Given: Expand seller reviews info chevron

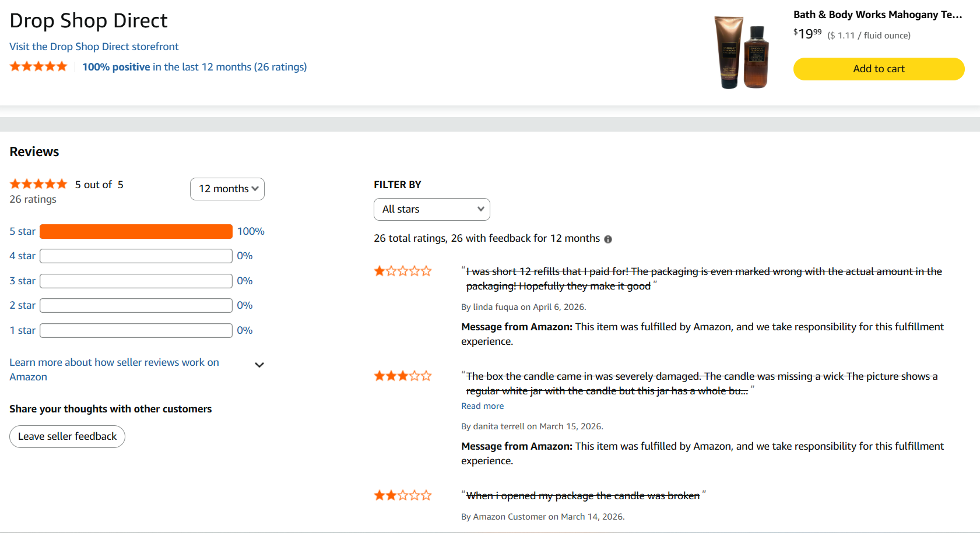Looking at the screenshot, I should pos(259,365).
